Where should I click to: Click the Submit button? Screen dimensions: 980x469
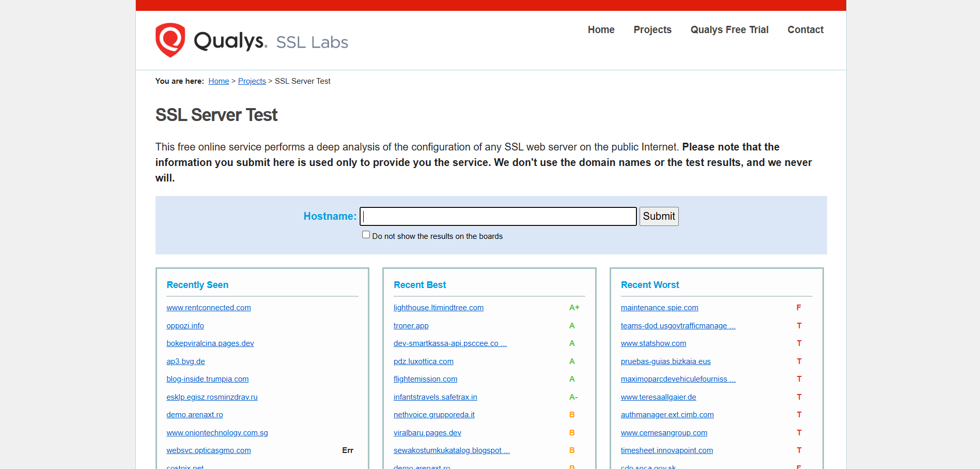coord(659,216)
